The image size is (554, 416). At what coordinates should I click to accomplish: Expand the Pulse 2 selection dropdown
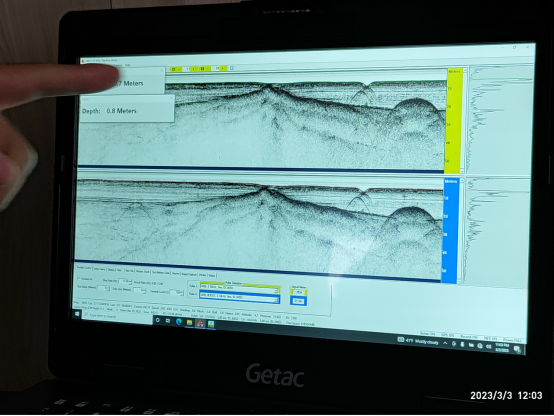pos(276,299)
